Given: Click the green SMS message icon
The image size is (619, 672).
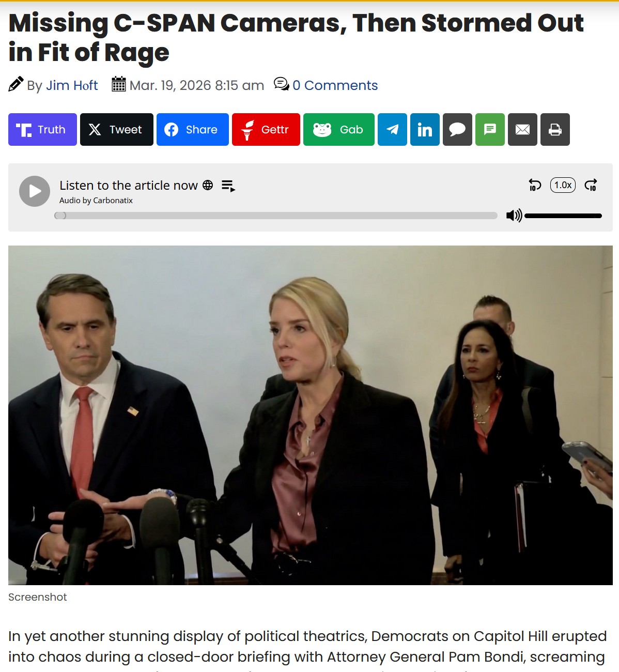Looking at the screenshot, I should [x=490, y=129].
